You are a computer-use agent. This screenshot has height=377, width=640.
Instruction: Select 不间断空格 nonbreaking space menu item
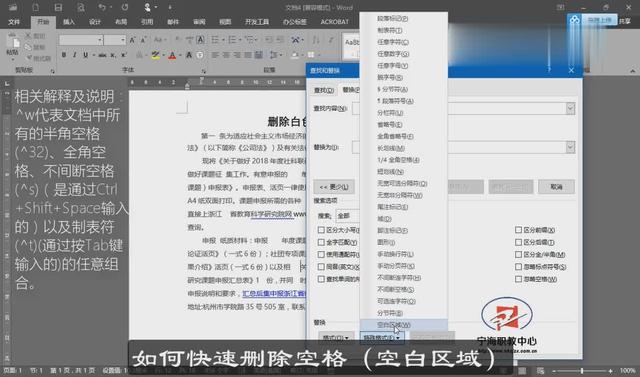404,289
